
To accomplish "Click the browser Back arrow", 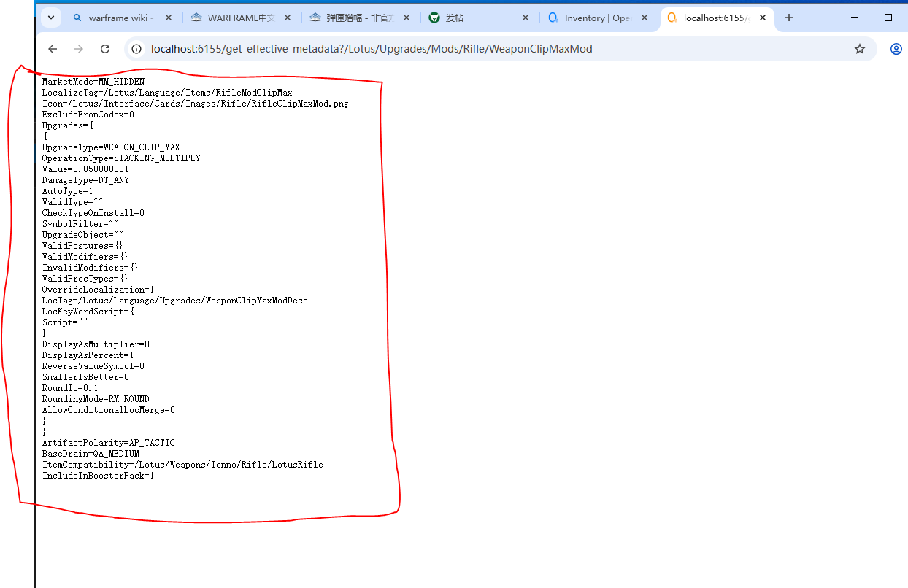I will click(53, 49).
